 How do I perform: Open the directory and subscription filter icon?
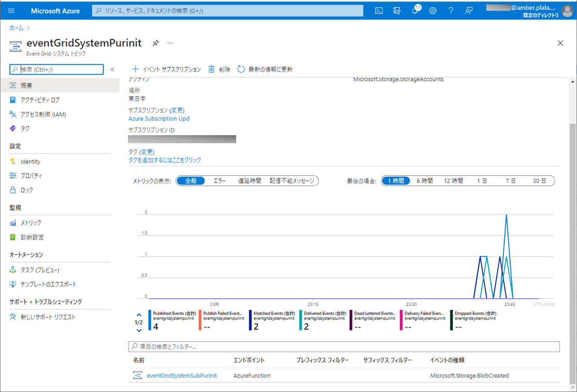click(x=397, y=11)
